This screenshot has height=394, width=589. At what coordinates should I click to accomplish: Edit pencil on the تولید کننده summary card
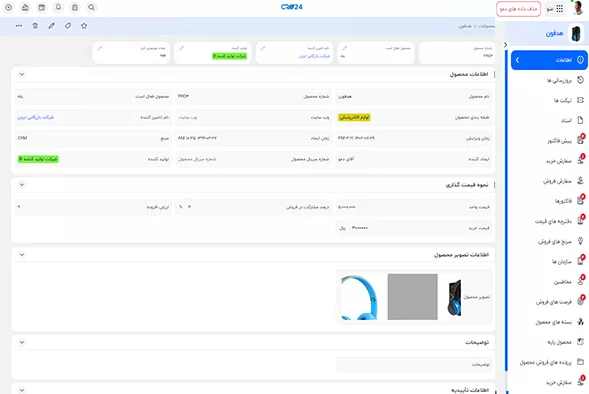[x=181, y=48]
